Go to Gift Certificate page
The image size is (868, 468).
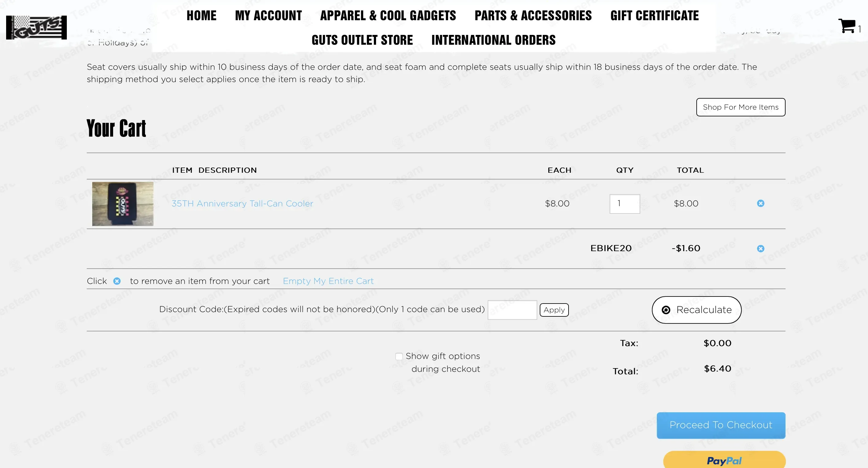654,16
